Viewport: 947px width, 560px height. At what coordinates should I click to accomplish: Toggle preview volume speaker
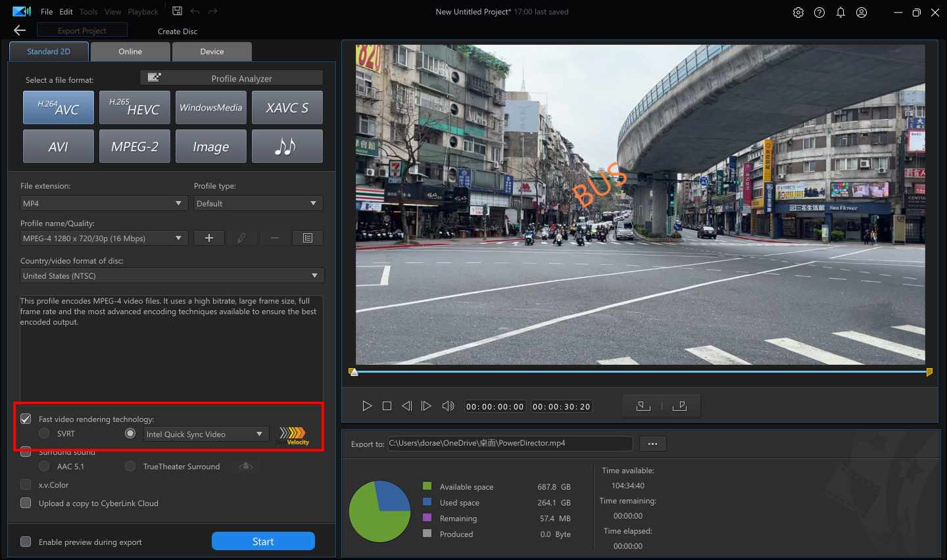448,406
